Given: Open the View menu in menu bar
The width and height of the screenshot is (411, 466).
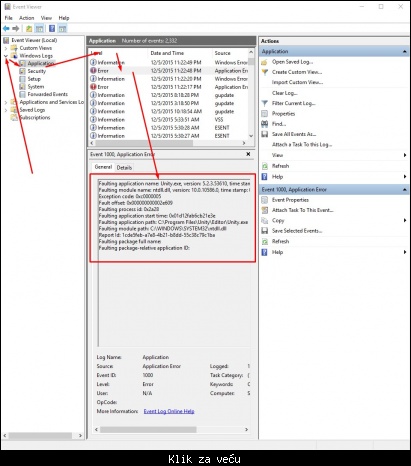Looking at the screenshot, I should 46,18.
